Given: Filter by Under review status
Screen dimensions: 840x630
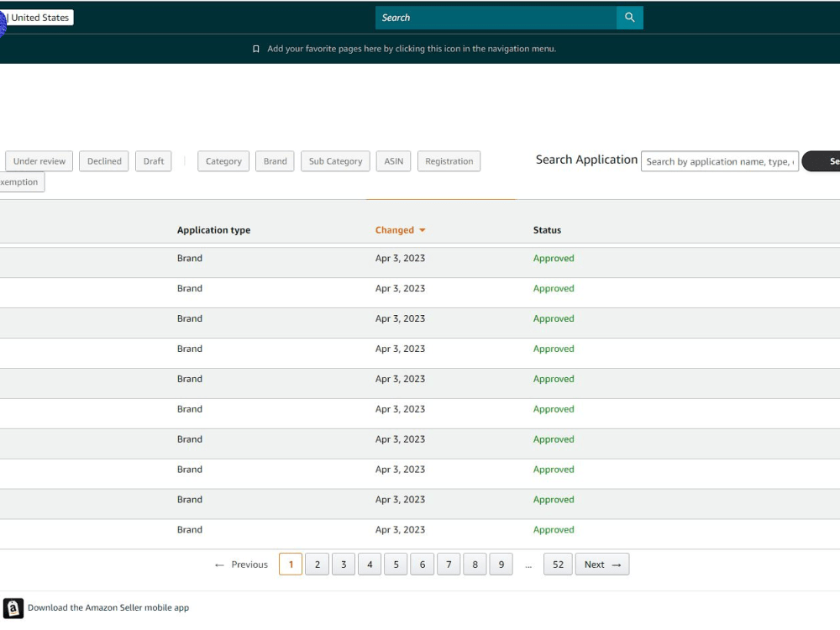Looking at the screenshot, I should 39,161.
